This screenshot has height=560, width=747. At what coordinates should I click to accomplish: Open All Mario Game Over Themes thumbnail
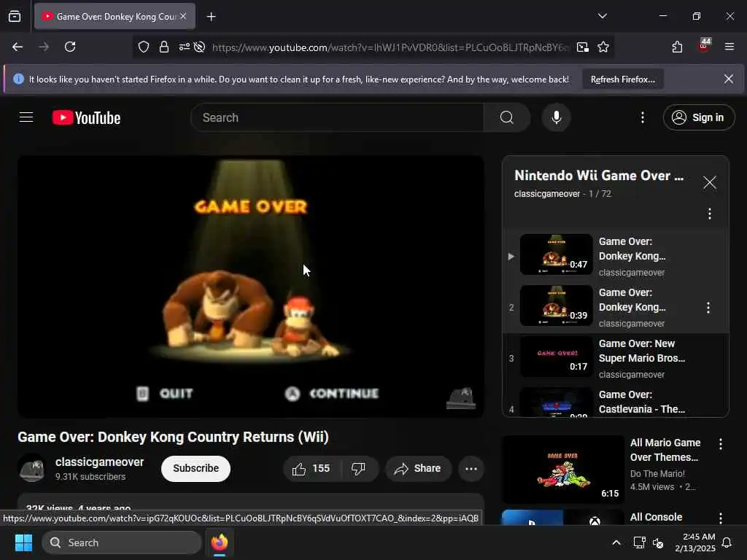pos(562,470)
